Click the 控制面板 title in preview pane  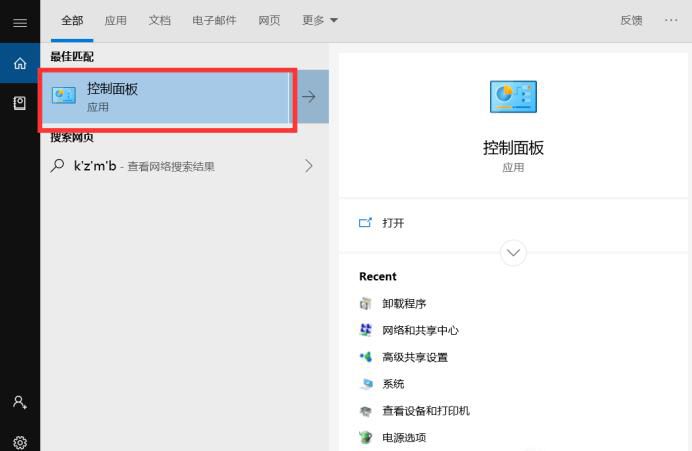[513, 147]
